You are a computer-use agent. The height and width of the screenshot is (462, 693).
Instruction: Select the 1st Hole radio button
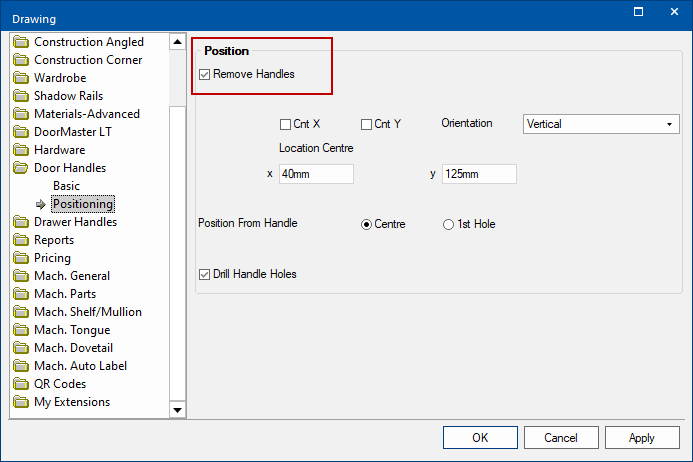point(448,225)
